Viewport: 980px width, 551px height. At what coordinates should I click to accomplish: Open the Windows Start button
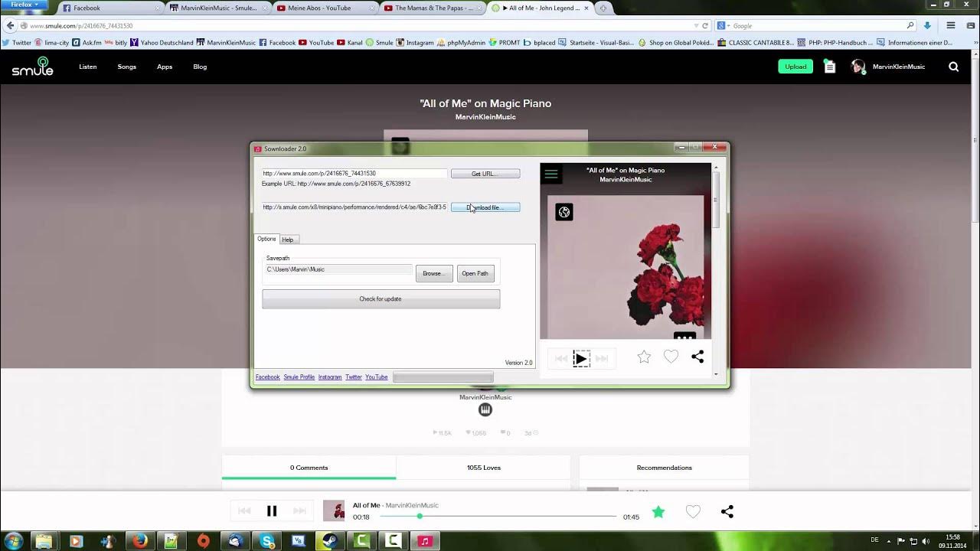tap(14, 541)
